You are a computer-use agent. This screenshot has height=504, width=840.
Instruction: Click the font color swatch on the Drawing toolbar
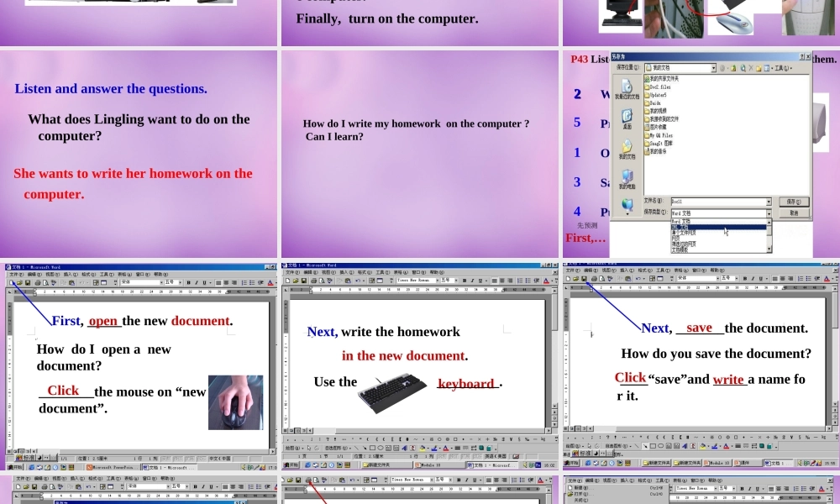(445, 448)
